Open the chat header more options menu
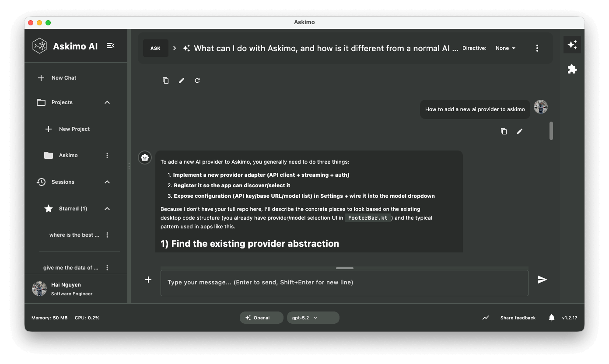This screenshot has width=609, height=364. pyautogui.click(x=537, y=48)
